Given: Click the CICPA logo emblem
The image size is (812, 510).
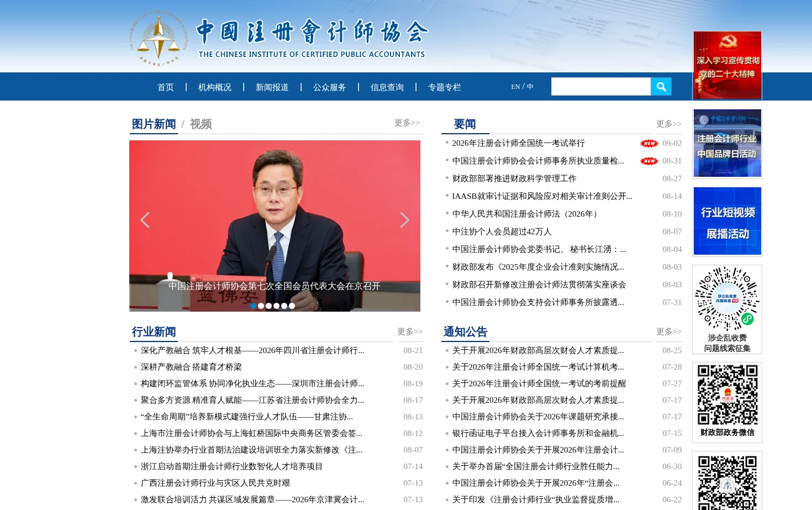Looking at the screenshot, I should click(x=158, y=39).
